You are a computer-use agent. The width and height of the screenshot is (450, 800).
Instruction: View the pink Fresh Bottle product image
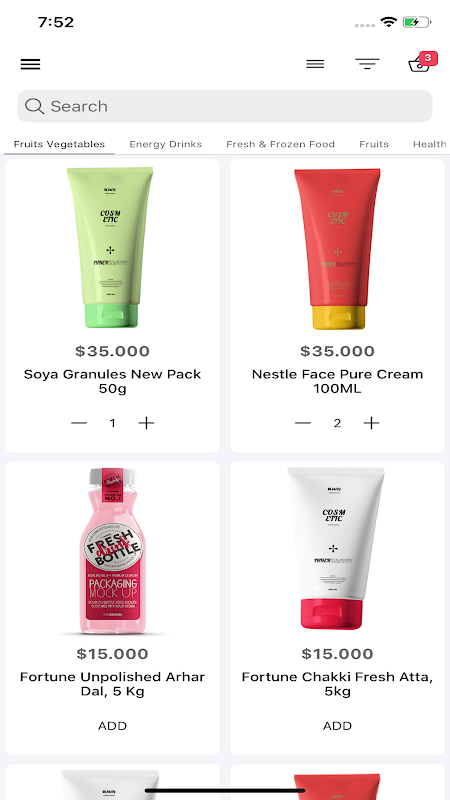tap(112, 551)
